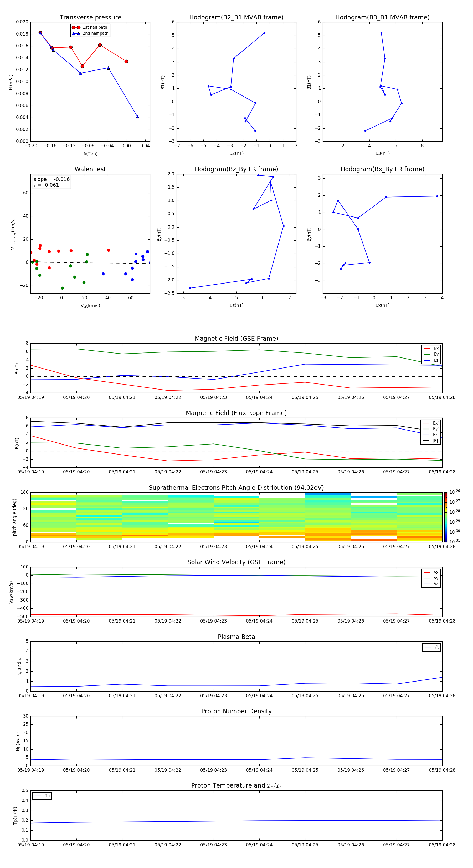
Task: Click the "pitch angle (deg)" axis label
Action: (x=14, y=517)
